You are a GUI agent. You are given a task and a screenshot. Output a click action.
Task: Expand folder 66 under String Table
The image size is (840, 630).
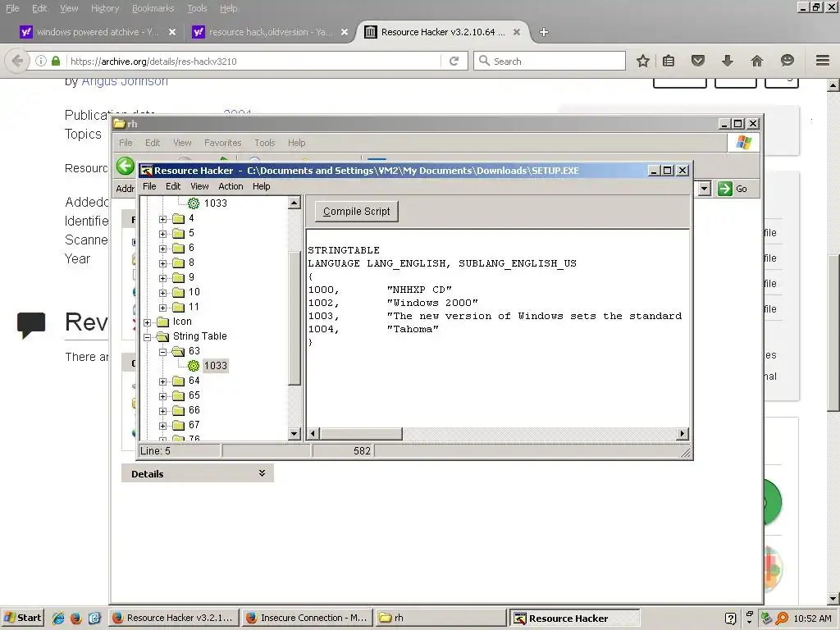pyautogui.click(x=163, y=411)
